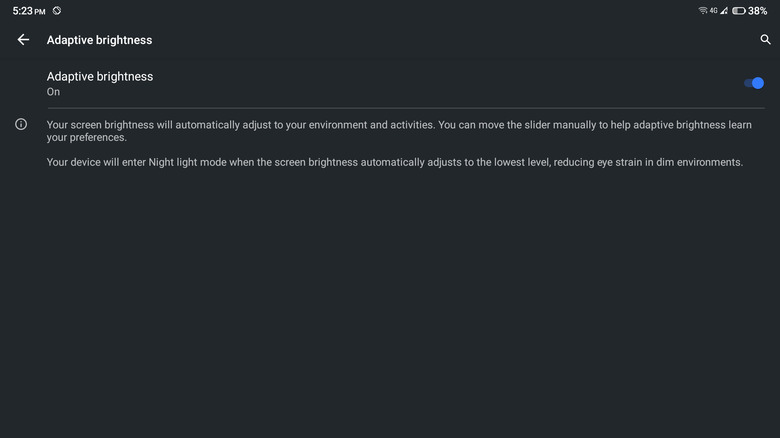Tap the 5:23 PM clock
Image resolution: width=780 pixels, height=438 pixels.
[x=29, y=10]
